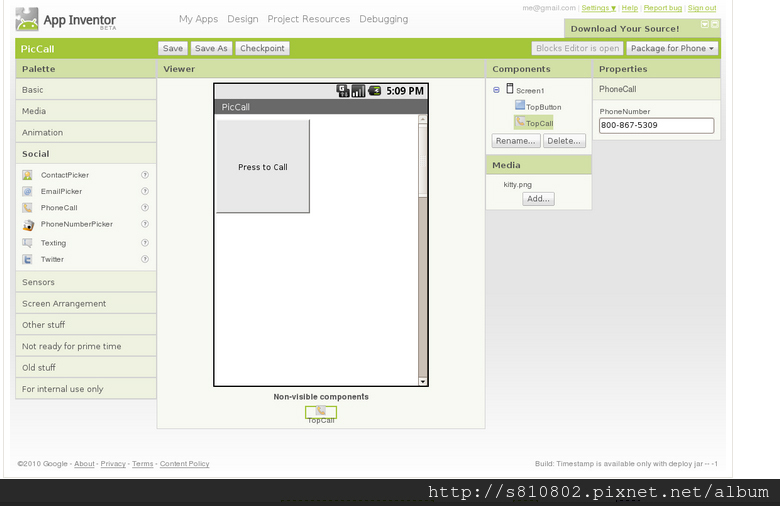The image size is (780, 506).
Task: Expand the Animation palette section
Action: click(86, 132)
